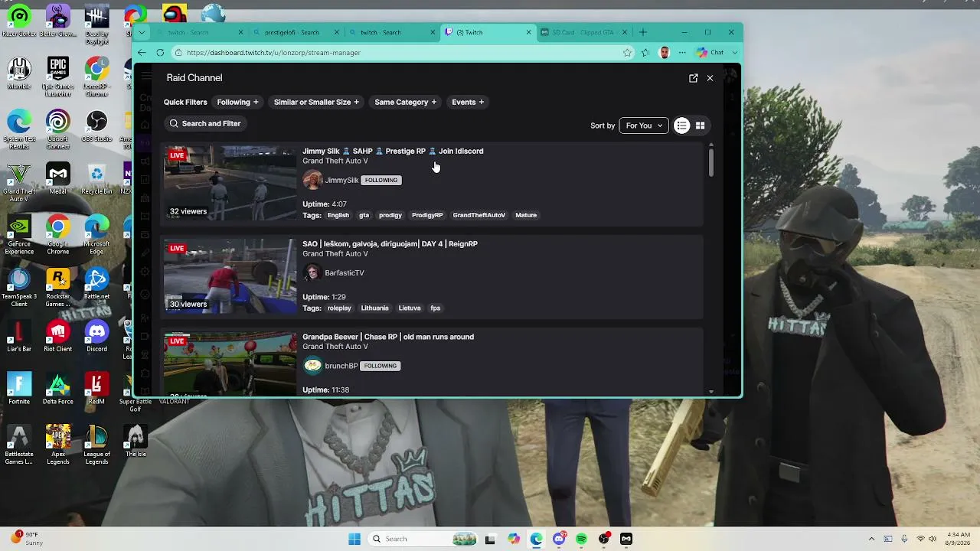Launch Rockstar Games Launcher shortcut
The width and height of the screenshot is (980, 551).
tap(58, 287)
